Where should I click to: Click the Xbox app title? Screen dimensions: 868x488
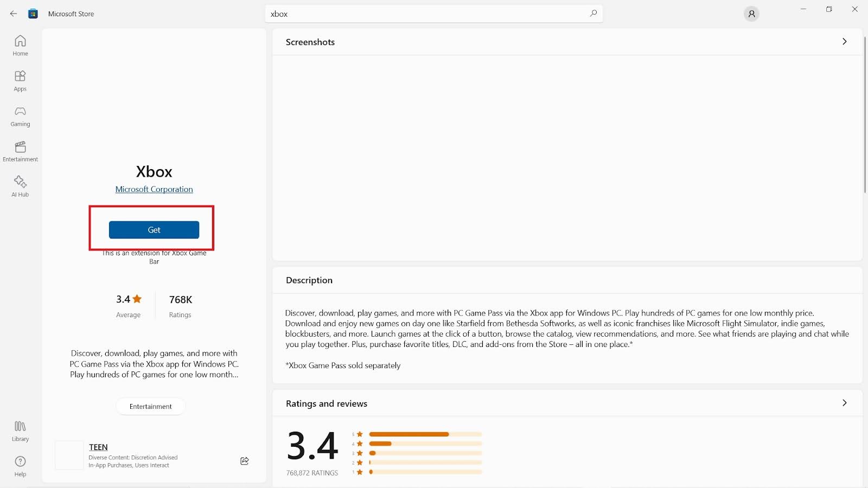[x=154, y=171]
